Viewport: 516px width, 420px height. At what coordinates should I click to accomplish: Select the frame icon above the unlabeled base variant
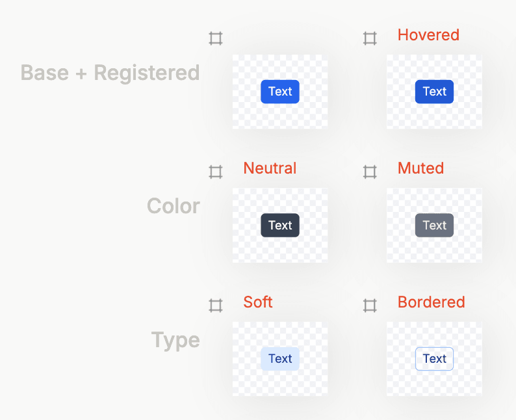point(216,38)
